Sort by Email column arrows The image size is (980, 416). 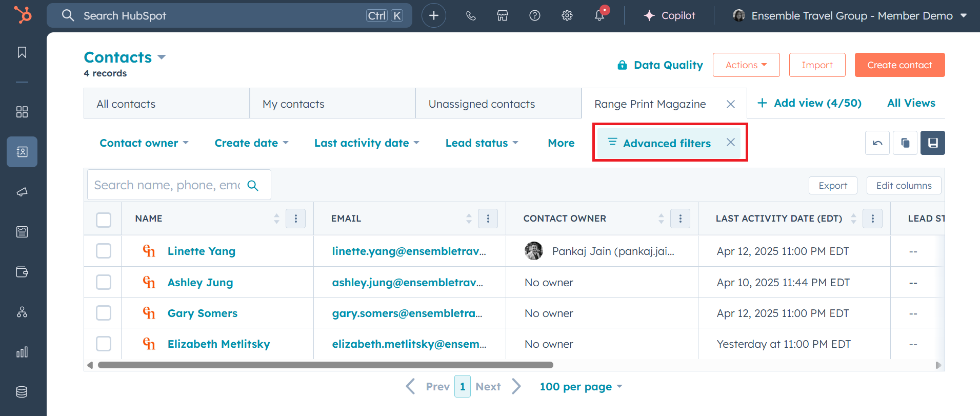(469, 219)
